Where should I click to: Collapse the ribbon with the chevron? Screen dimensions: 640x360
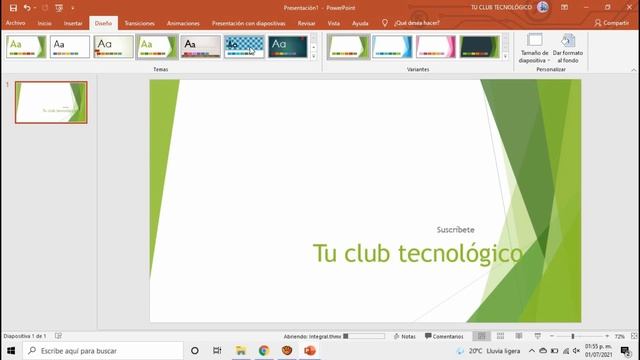tap(633, 70)
